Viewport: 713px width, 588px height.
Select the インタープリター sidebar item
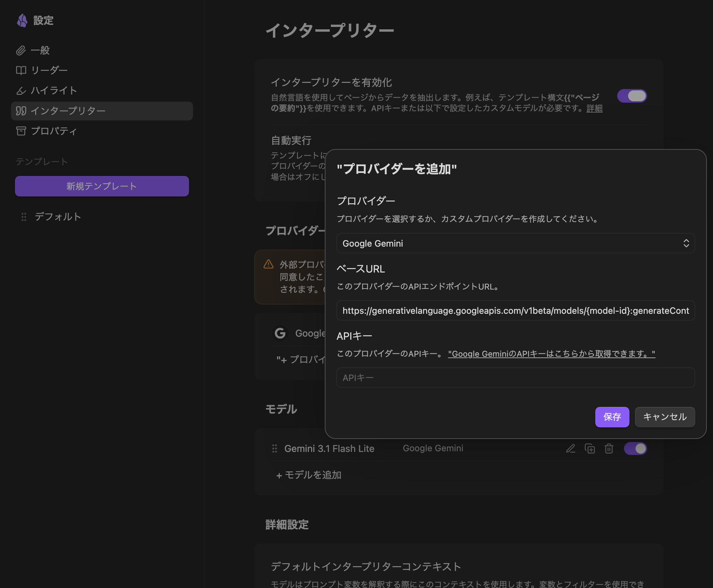click(x=102, y=111)
